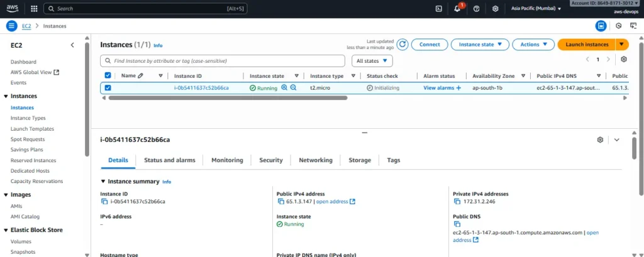The width and height of the screenshot is (644, 257).
Task: Copy the Public IPv4 address
Action: tap(281, 202)
